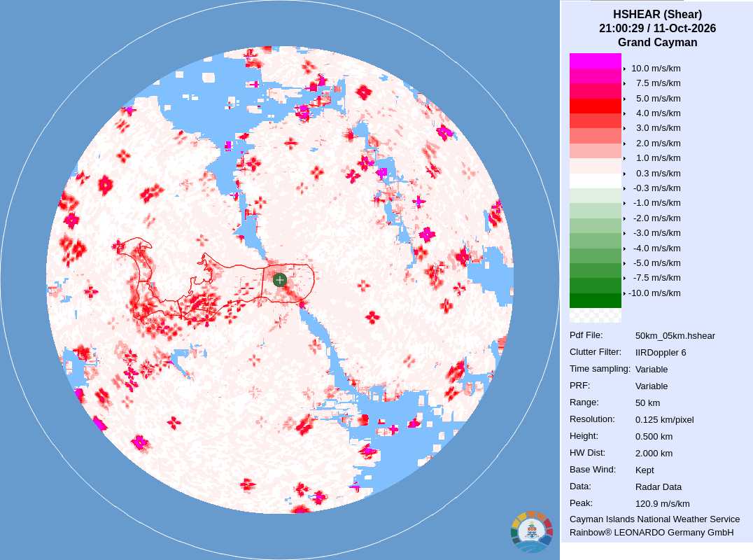Click the Data value "Radar Data"
The height and width of the screenshot is (560, 753).
point(659,487)
